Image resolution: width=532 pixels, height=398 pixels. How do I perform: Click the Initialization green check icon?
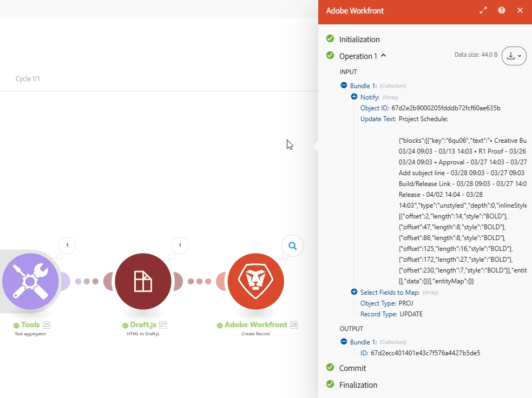pyautogui.click(x=330, y=38)
